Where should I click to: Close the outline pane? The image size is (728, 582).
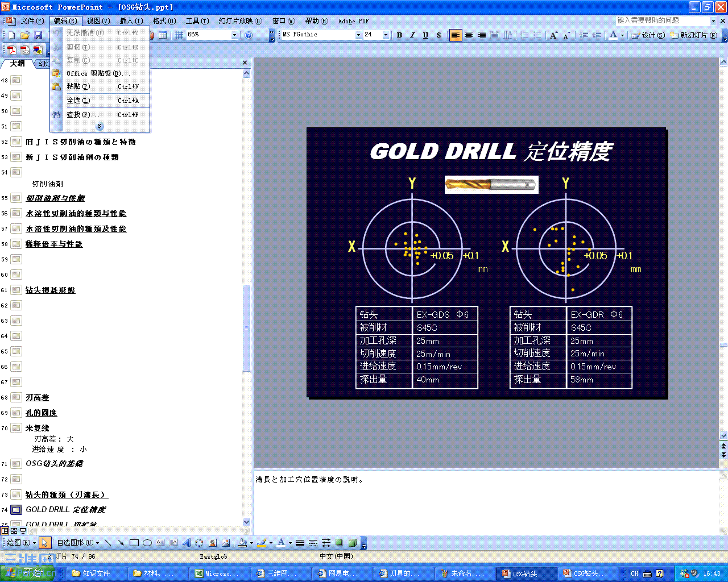tap(245, 63)
